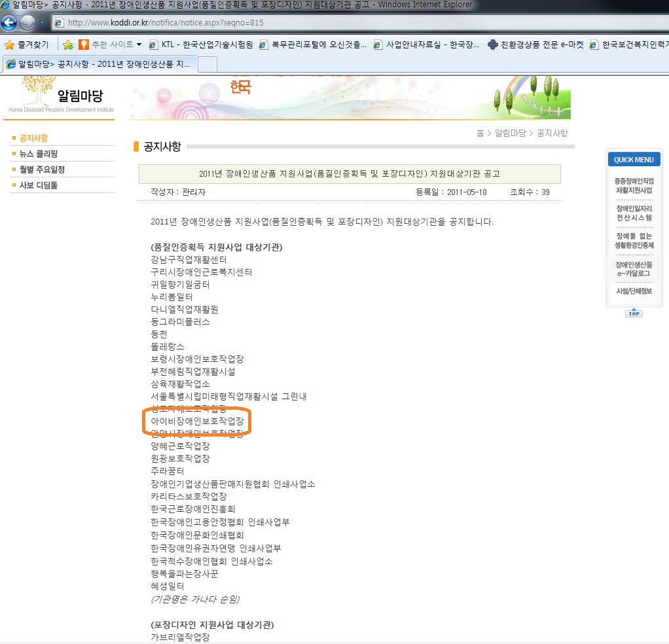Screen dimensions: 669x644
Task: Open 시설/단체정보 quick menu link
Action: click(634, 291)
